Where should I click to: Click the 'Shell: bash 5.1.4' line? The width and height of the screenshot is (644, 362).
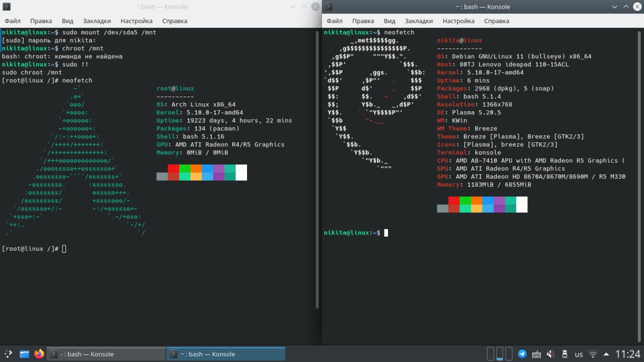[x=469, y=97]
